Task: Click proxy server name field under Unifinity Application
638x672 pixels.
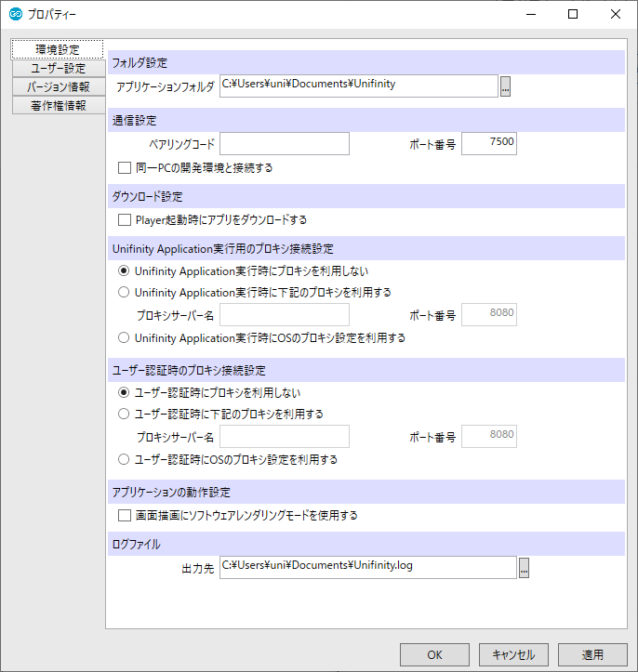Action: coord(285,314)
